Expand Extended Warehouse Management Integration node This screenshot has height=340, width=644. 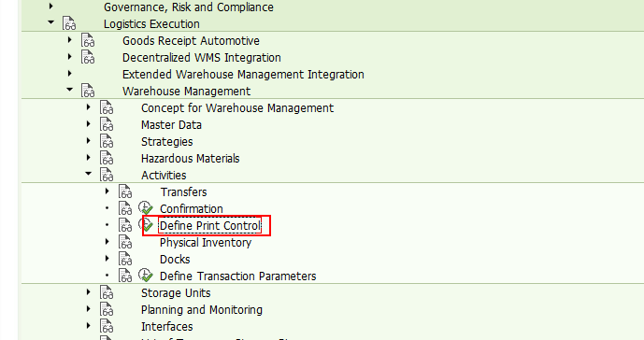click(x=70, y=74)
